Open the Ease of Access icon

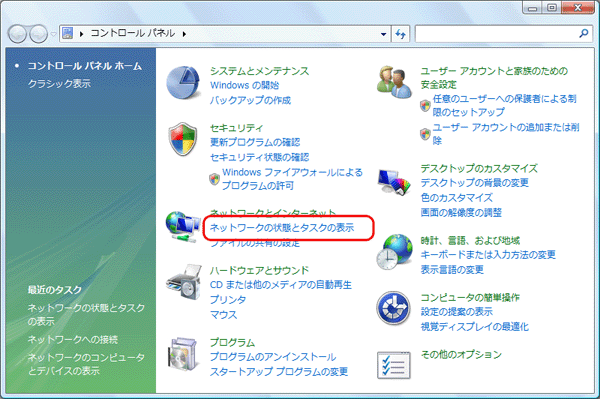393,308
